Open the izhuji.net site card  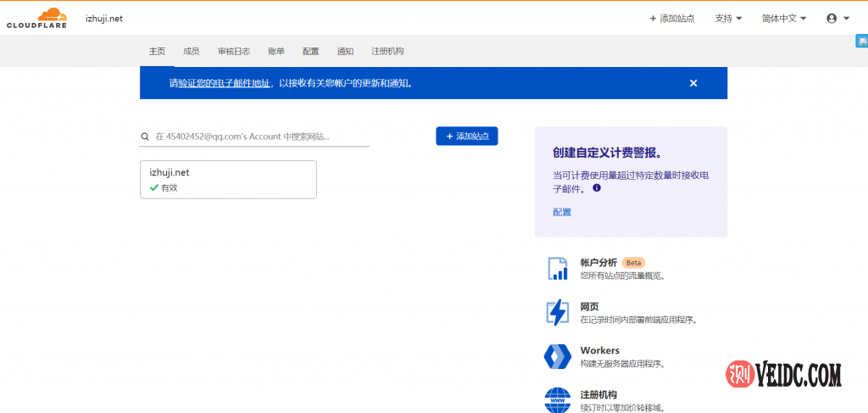228,180
